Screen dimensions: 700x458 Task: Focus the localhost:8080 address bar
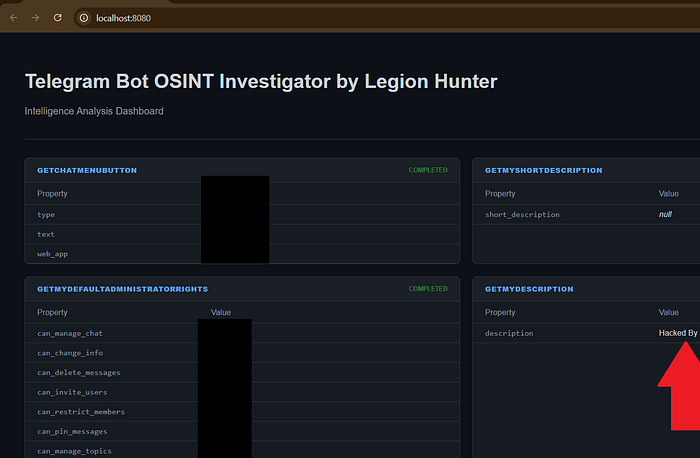[x=387, y=18]
